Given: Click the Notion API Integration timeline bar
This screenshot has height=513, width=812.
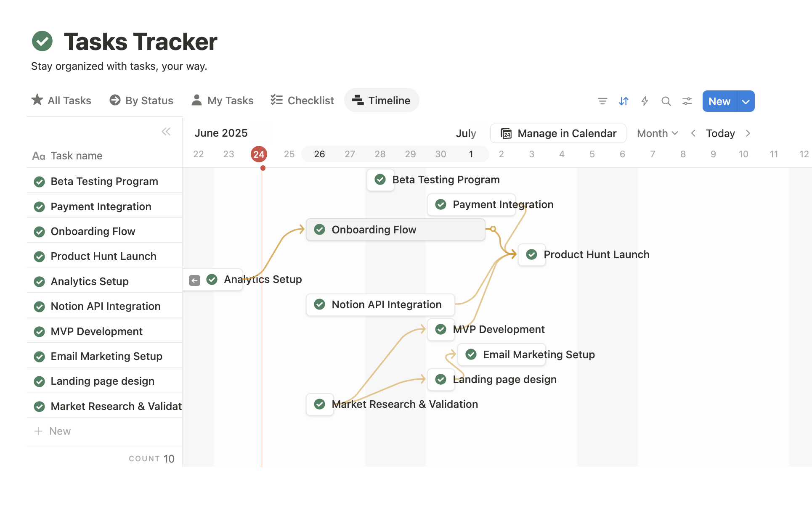Looking at the screenshot, I should point(380,304).
